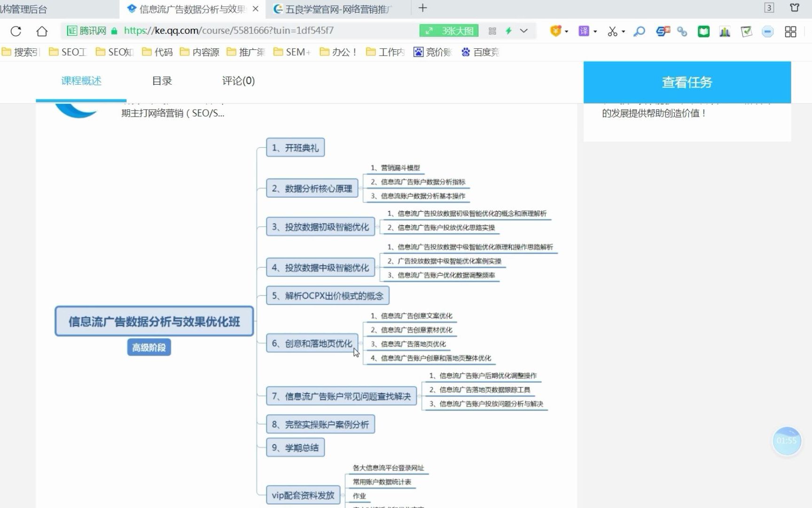
Task: Click mind map node 4、投放数据中级智能优化
Action: click(320, 268)
